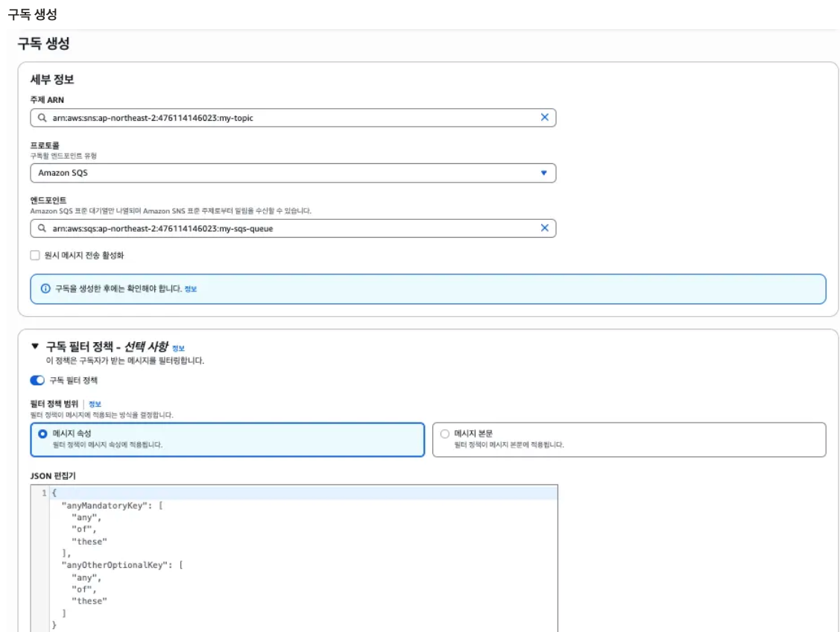This screenshot has width=840, height=632.
Task: Clear the SQS endpoint field with X icon
Action: pyautogui.click(x=544, y=228)
